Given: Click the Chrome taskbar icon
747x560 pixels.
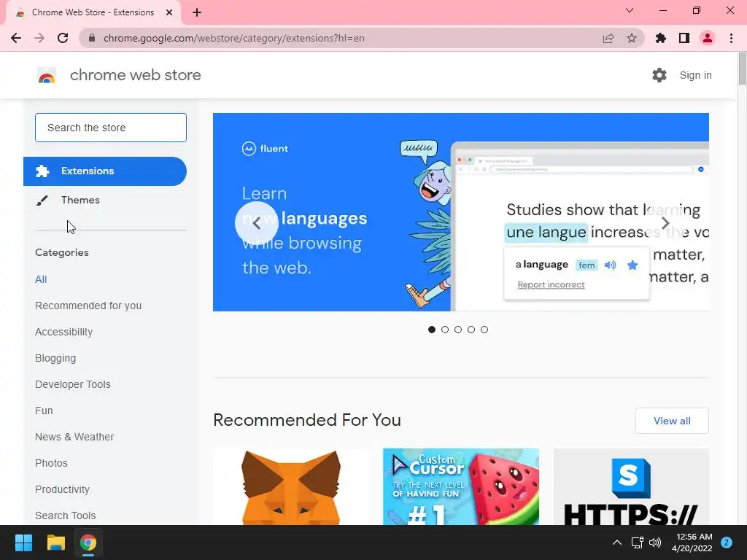Looking at the screenshot, I should tap(88, 542).
